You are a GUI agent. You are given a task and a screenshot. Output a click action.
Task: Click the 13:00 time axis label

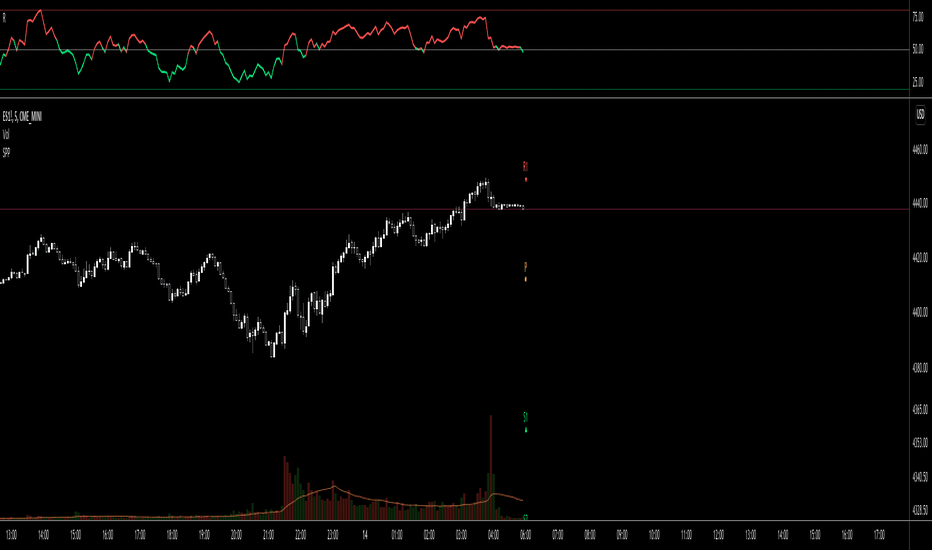[x=11, y=535]
